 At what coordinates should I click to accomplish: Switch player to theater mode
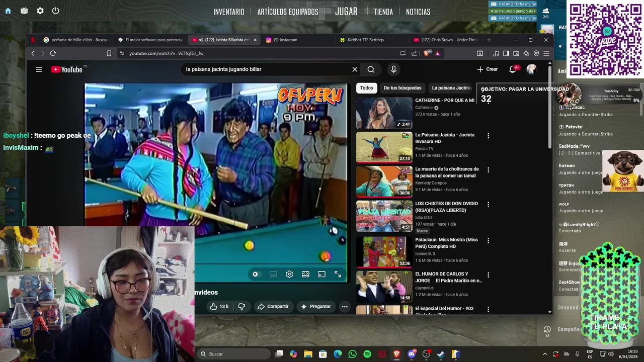point(305,274)
